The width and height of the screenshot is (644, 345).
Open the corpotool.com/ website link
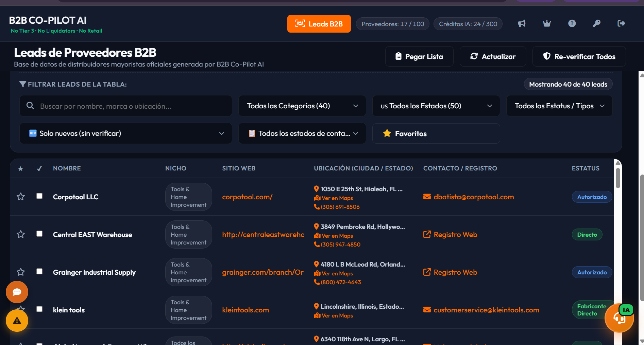click(247, 197)
